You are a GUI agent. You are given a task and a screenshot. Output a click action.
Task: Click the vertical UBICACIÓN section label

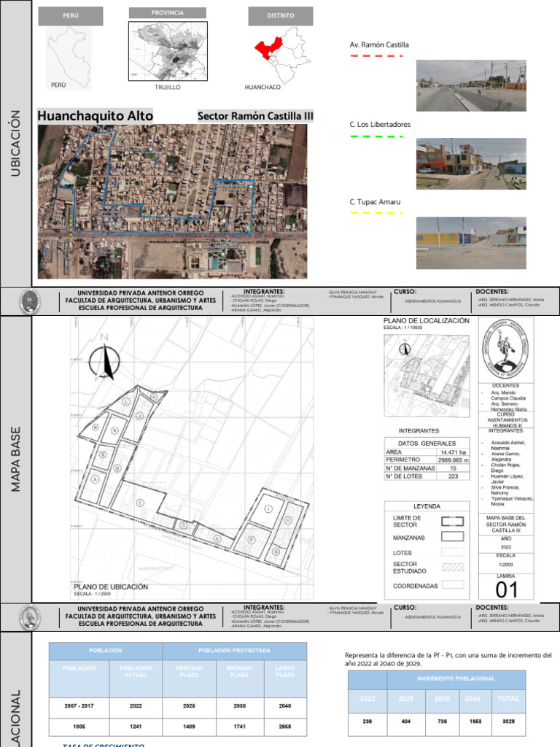pos(15,144)
